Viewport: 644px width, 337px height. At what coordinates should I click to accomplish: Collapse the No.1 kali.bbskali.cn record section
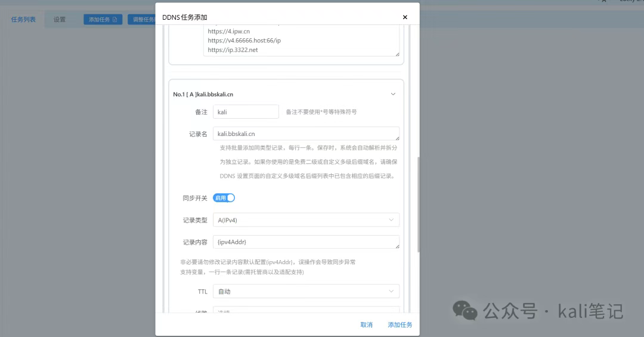[393, 94]
